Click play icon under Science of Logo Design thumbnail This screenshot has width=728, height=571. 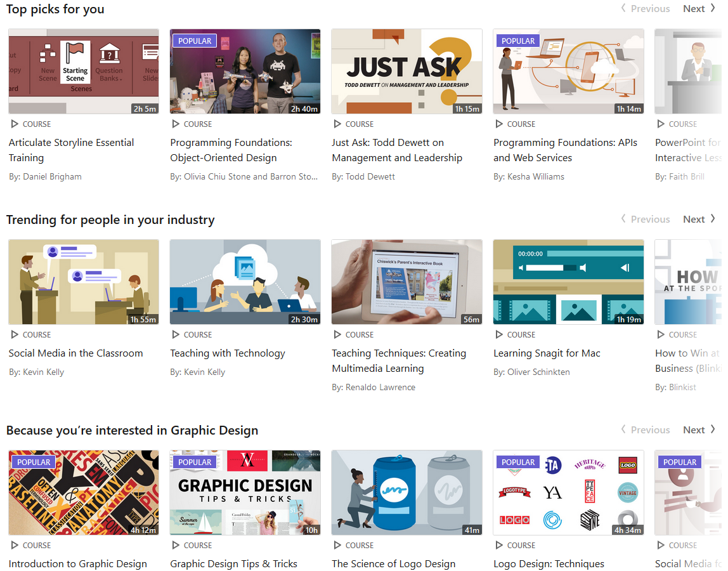pyautogui.click(x=337, y=545)
